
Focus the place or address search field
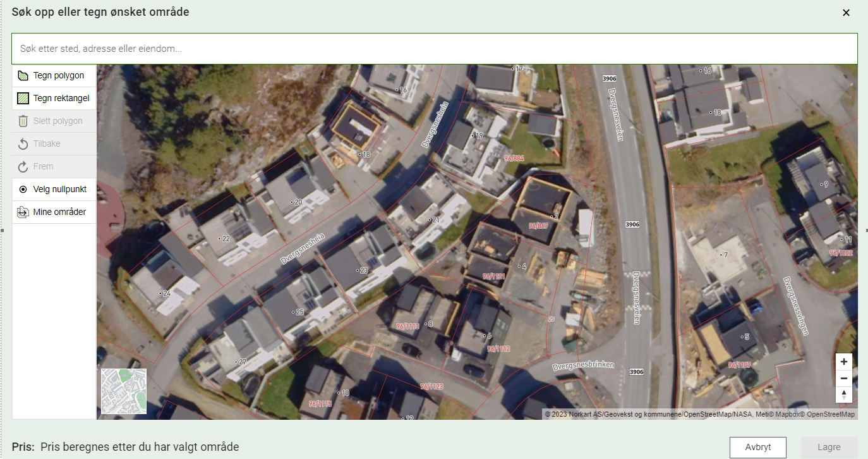click(434, 49)
